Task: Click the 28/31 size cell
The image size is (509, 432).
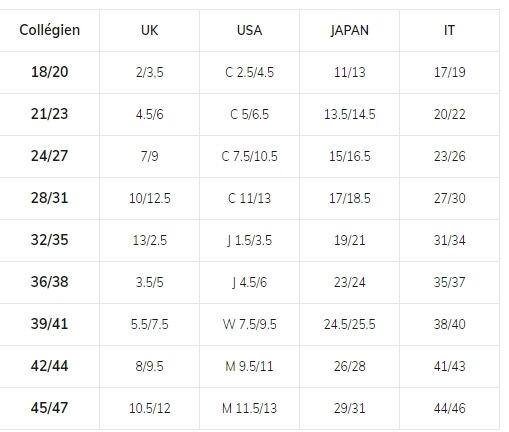Action: pyautogui.click(x=50, y=198)
